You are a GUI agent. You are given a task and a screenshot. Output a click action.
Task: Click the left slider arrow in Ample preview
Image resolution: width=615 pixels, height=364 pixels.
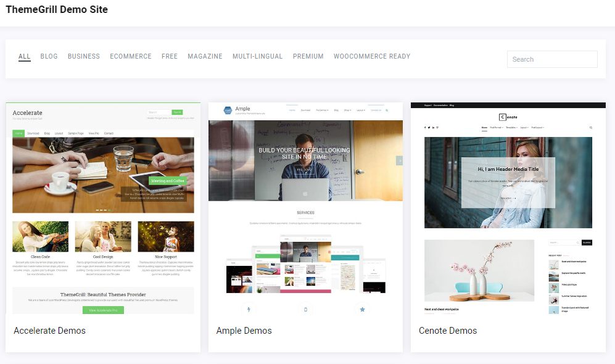(x=212, y=160)
